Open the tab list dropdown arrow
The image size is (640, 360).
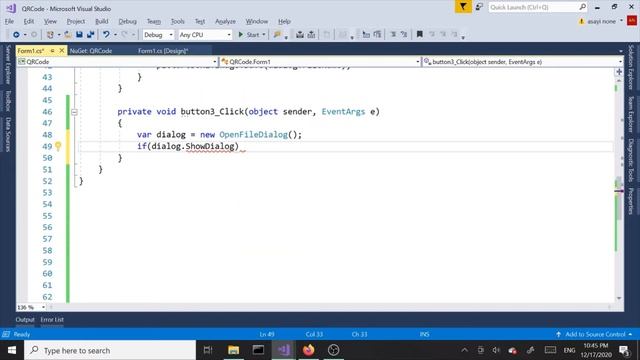(620, 51)
